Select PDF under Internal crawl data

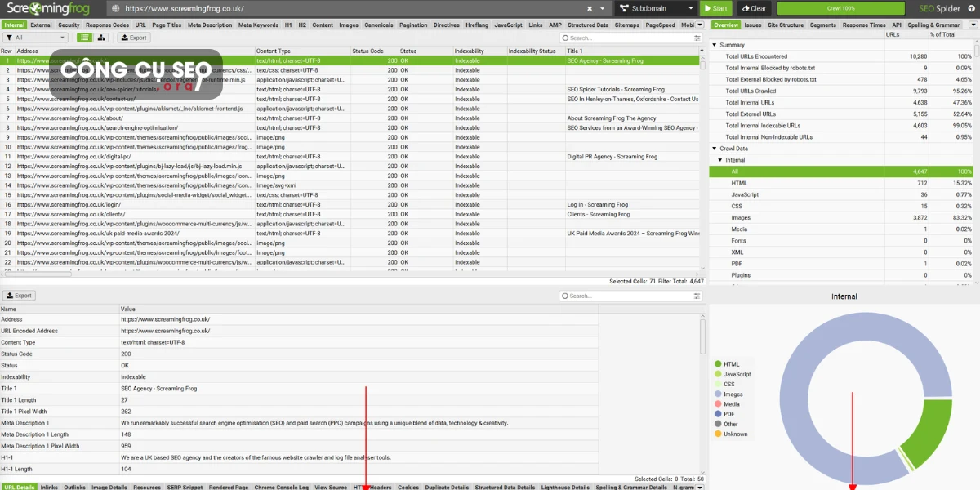[x=841, y=264]
